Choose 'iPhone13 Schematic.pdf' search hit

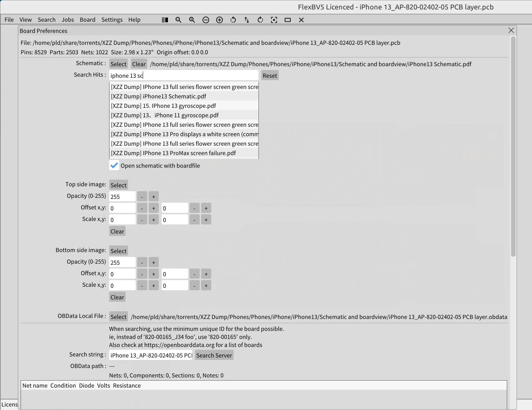click(184, 96)
